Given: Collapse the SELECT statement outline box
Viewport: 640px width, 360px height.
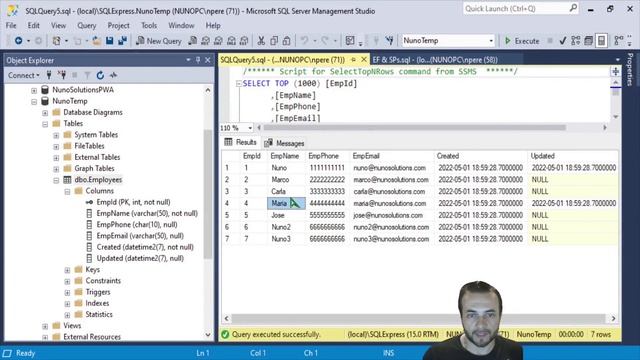Looking at the screenshot, I should (239, 84).
